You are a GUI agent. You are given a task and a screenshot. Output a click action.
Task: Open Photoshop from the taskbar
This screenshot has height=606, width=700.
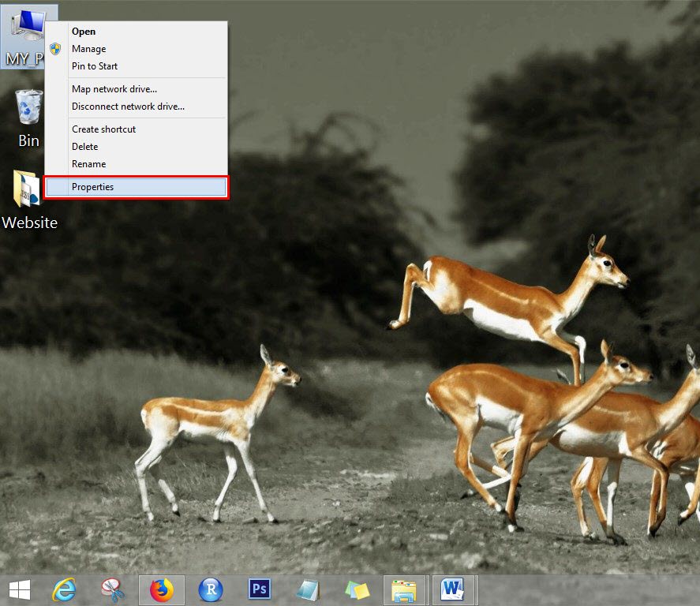pos(259,589)
